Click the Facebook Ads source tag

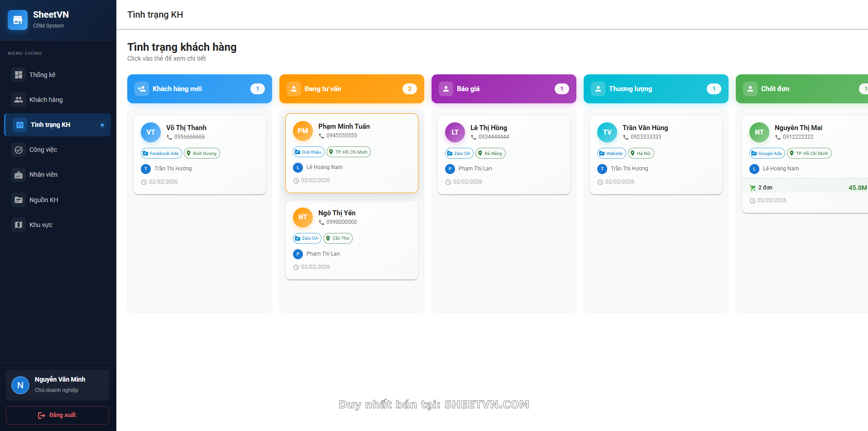[x=161, y=154]
